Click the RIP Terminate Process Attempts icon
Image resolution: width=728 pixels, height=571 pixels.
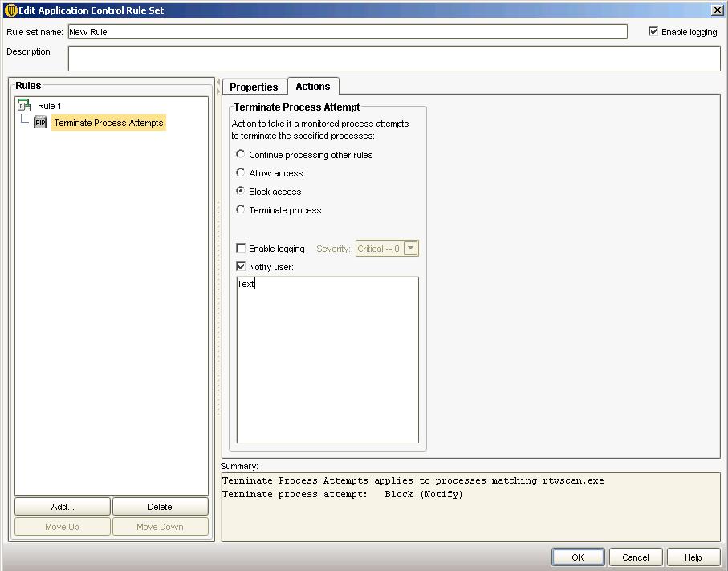40,123
